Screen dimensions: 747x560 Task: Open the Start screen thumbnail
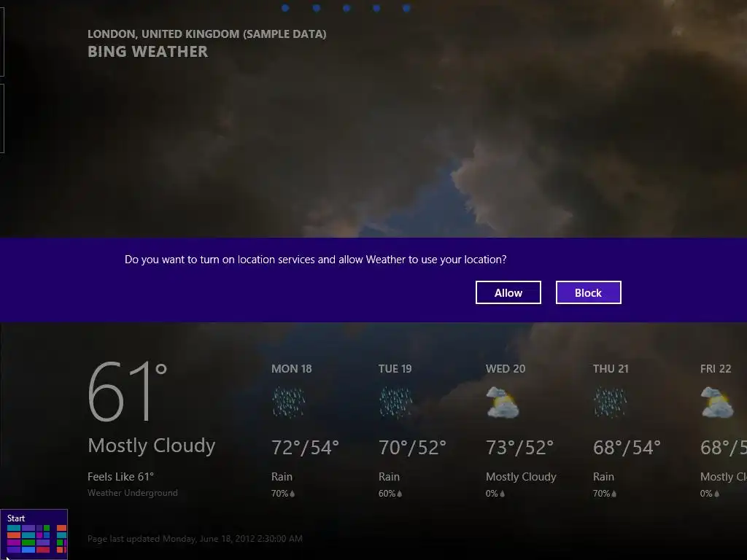coord(34,534)
